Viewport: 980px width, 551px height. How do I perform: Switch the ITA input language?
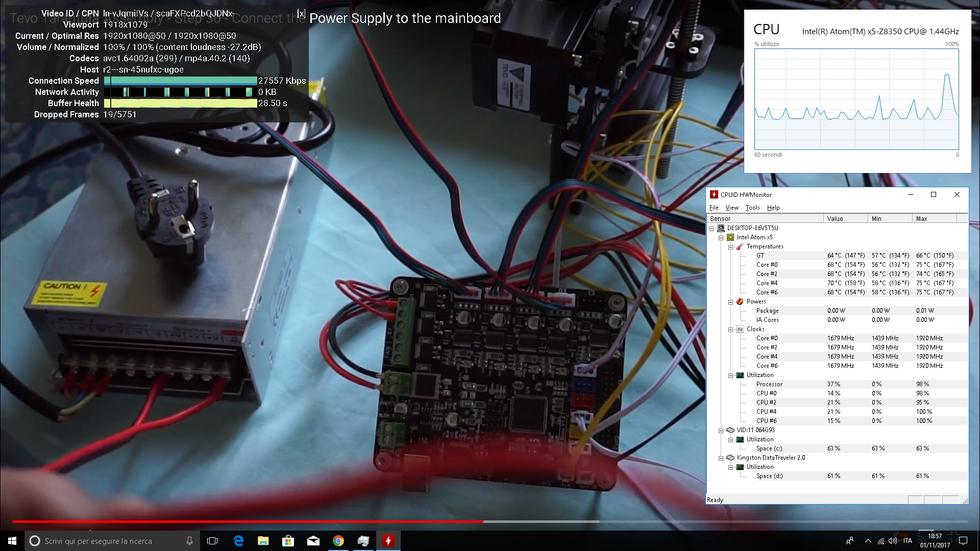(908, 541)
